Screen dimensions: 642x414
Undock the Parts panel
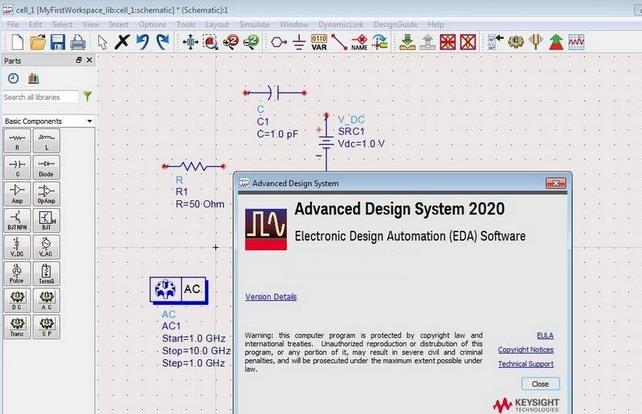[x=79, y=60]
